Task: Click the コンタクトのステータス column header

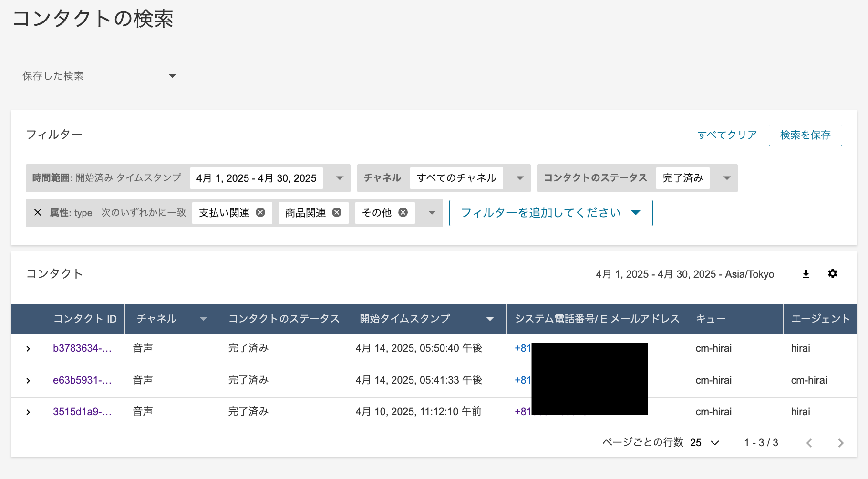Action: [284, 319]
